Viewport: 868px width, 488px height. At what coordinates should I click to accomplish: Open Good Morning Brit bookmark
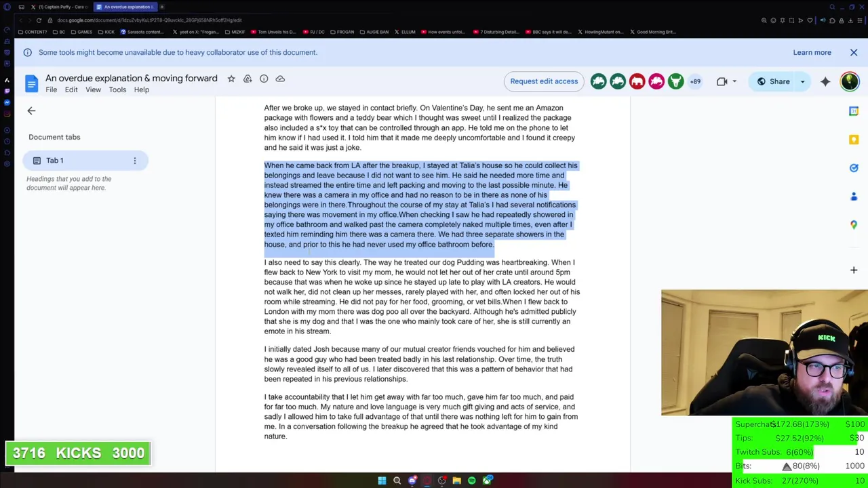[652, 32]
